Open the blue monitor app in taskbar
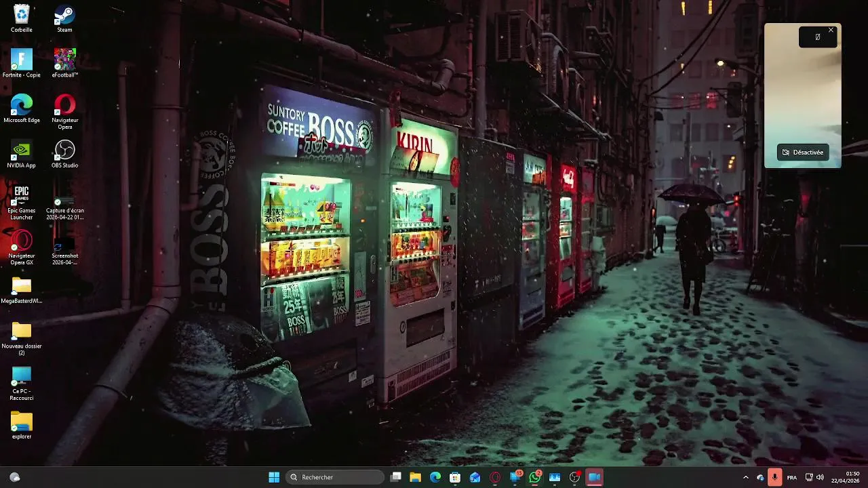Image resolution: width=868 pixels, height=488 pixels. click(x=555, y=477)
